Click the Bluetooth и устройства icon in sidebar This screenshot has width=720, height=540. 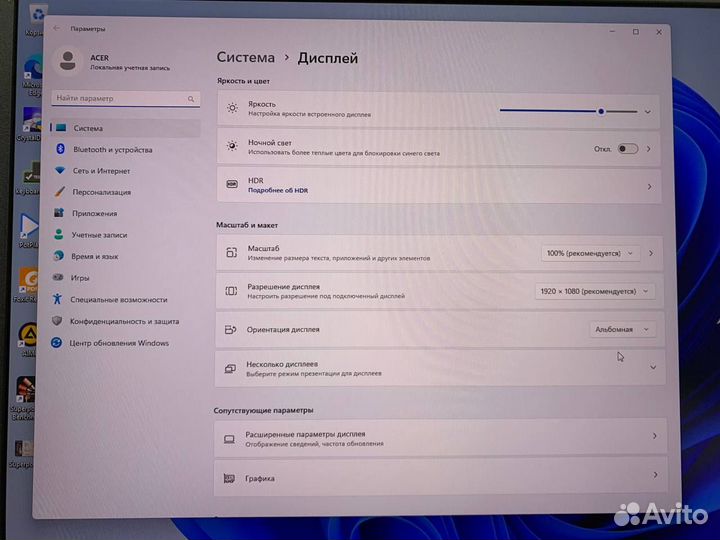tap(60, 149)
